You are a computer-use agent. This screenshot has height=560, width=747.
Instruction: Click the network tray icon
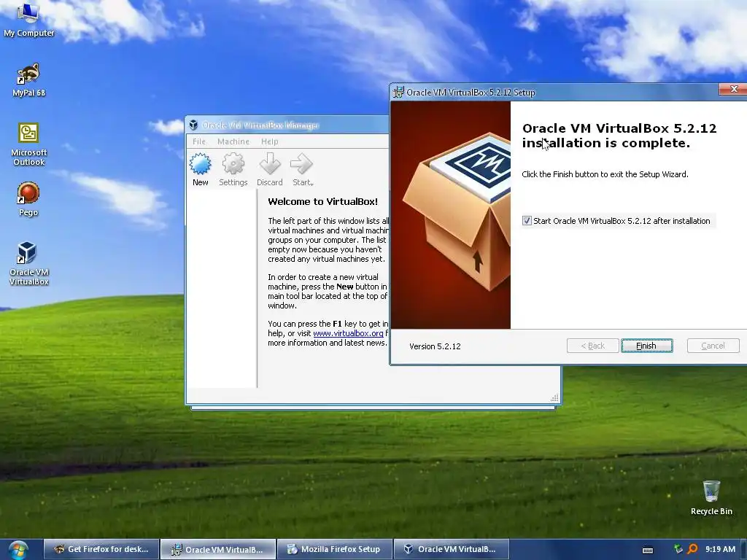[x=678, y=549]
